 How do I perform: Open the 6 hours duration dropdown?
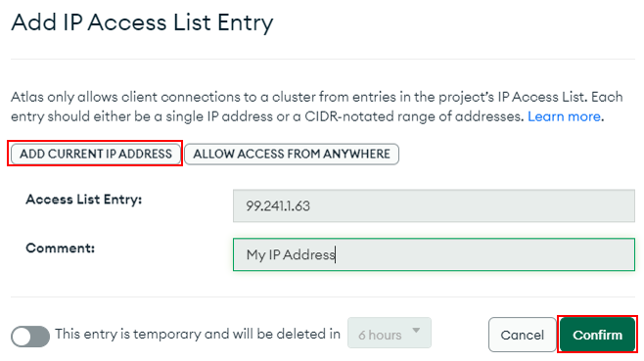[390, 333]
